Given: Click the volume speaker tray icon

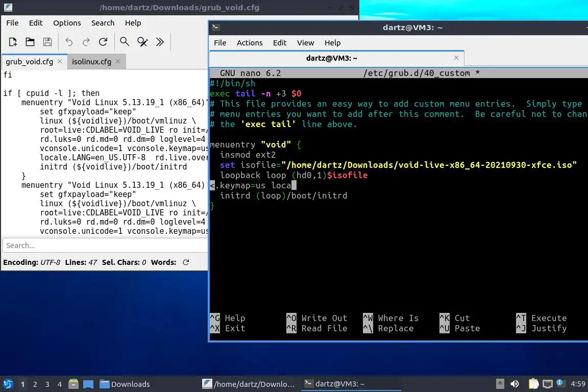Looking at the screenshot, I should point(514,384).
